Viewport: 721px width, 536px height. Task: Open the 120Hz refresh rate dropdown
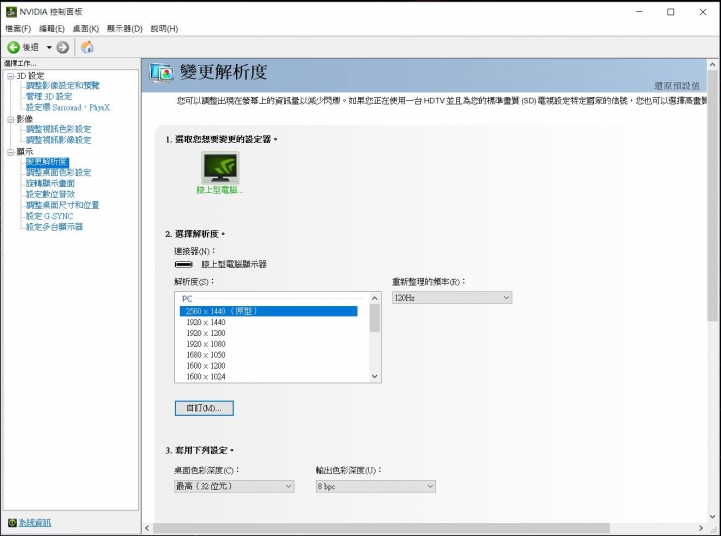click(x=452, y=298)
